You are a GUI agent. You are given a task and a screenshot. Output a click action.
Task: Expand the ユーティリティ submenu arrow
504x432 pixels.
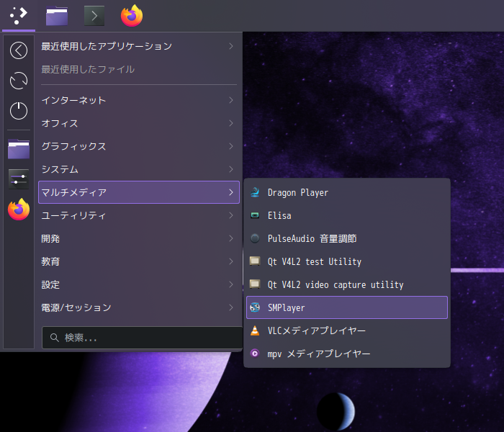(x=231, y=215)
